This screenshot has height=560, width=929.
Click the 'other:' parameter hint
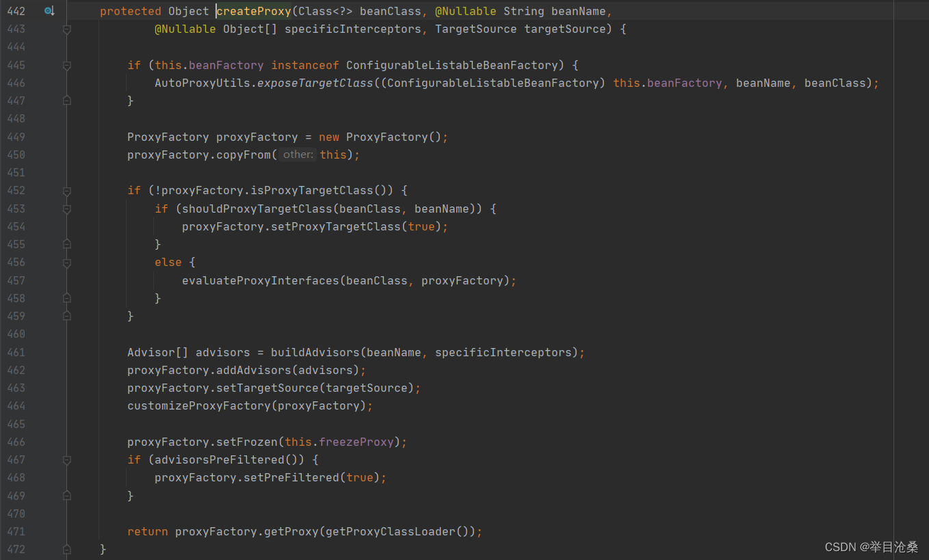[x=298, y=155]
